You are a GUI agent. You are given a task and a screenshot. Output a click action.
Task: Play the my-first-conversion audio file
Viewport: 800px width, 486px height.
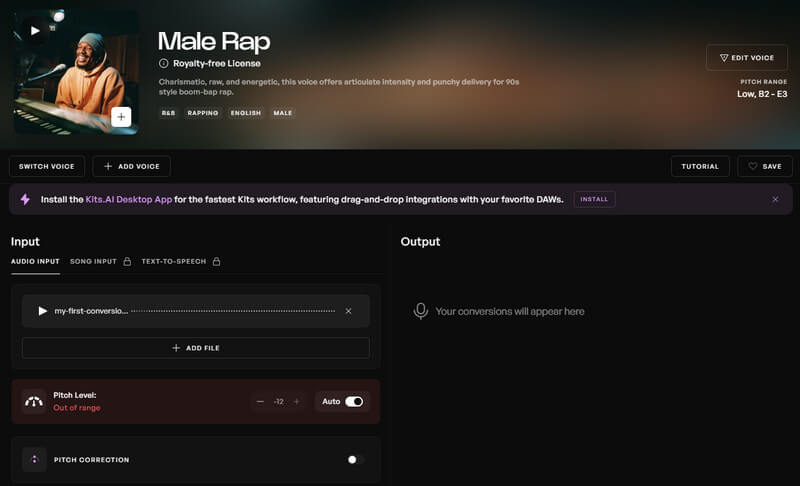(x=42, y=311)
